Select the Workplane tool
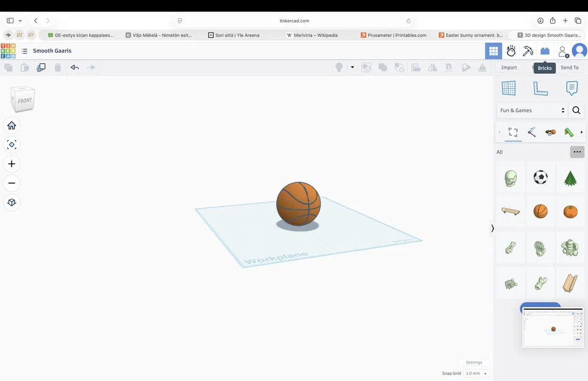Viewport: 588px width, 381px height. [x=509, y=88]
